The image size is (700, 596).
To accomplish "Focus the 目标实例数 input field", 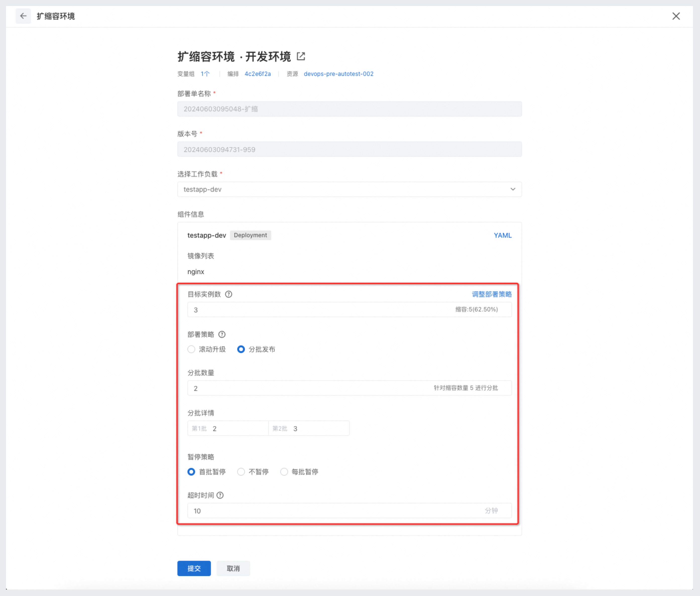I will tap(349, 310).
